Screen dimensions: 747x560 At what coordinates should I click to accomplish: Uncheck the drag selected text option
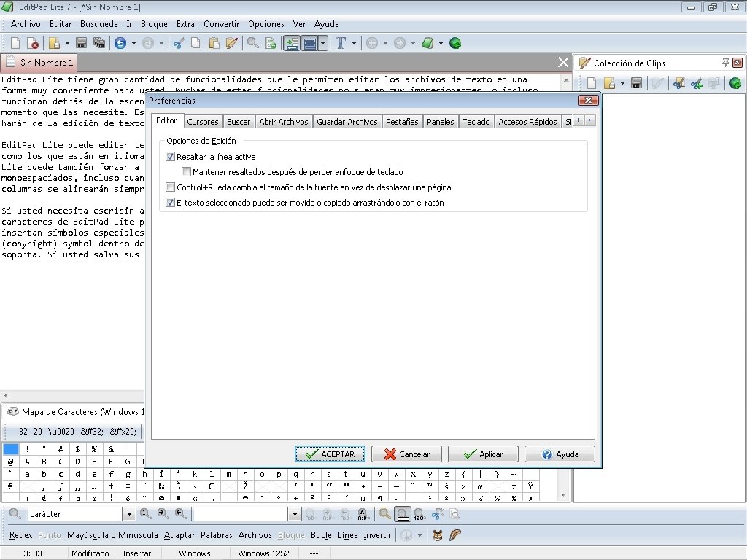pyautogui.click(x=170, y=203)
